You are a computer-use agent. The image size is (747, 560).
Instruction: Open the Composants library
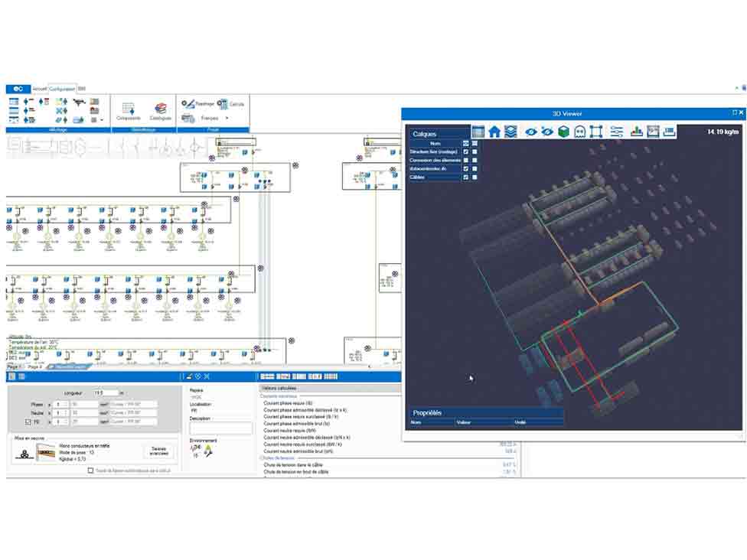pos(128,111)
